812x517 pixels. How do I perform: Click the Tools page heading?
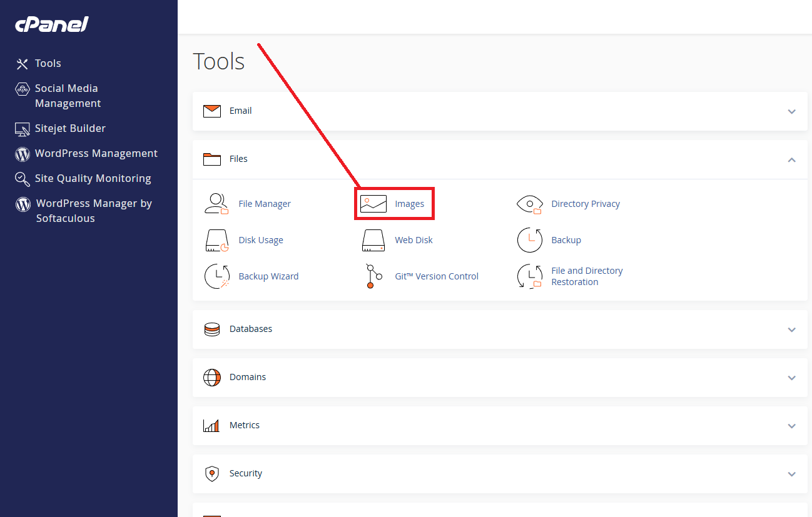click(x=219, y=61)
